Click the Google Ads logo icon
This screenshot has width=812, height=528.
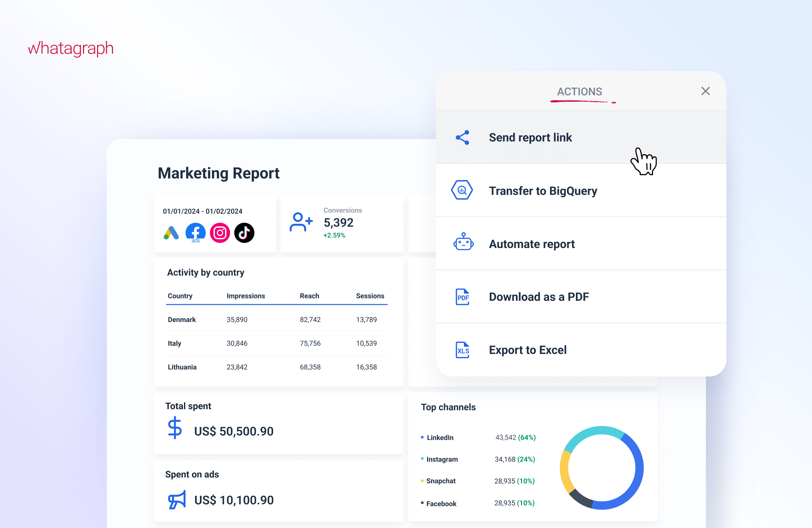[x=171, y=233]
